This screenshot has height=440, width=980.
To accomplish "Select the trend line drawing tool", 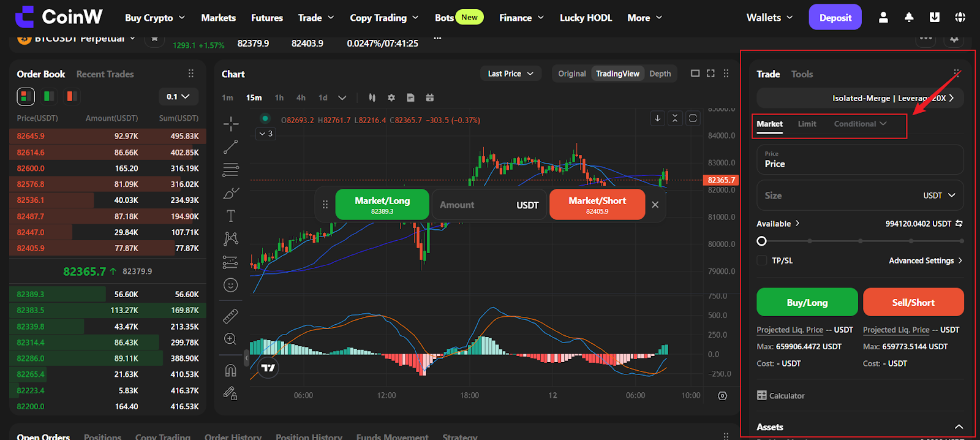I will [231, 146].
